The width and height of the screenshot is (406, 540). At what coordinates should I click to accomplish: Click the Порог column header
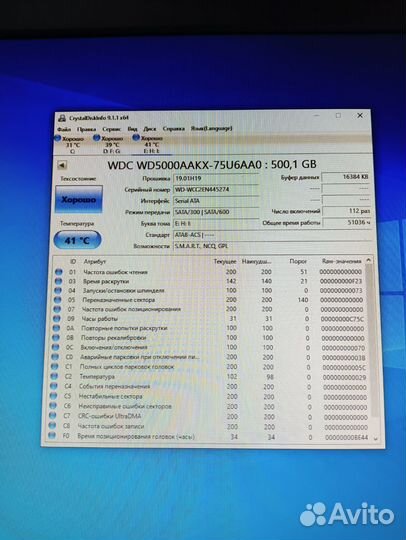tap(298, 261)
